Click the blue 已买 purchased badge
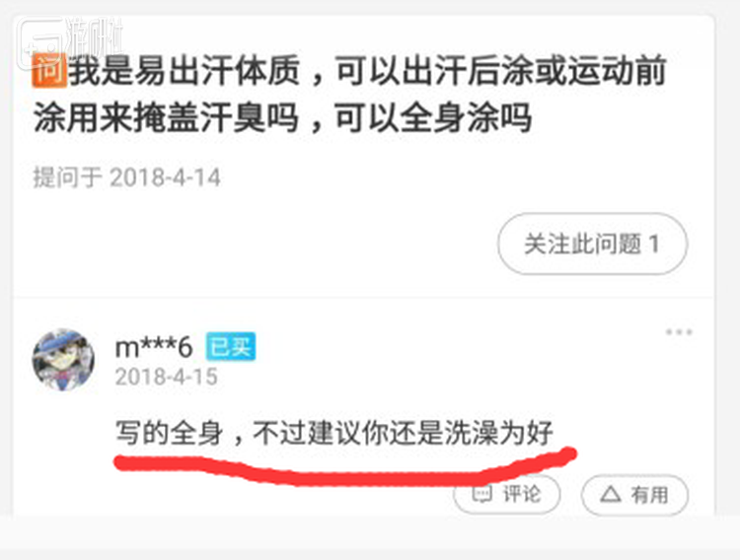740x560 pixels. point(231,347)
